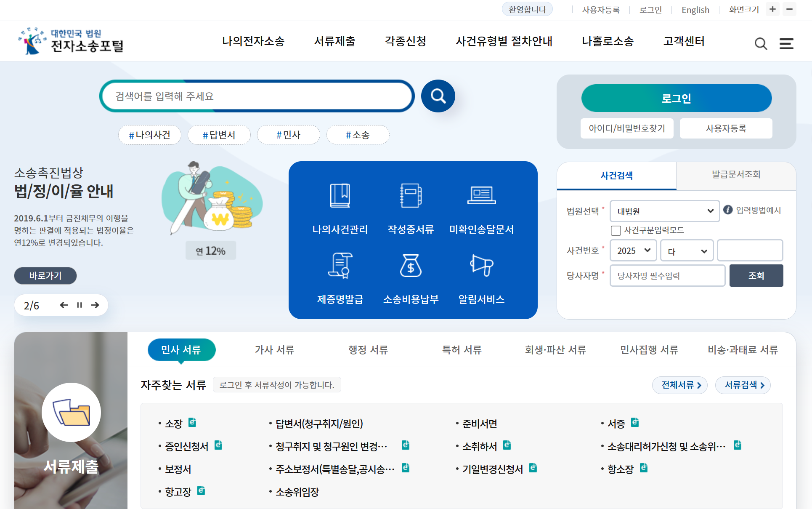
Task: Click the 로그인 login button
Action: click(676, 98)
